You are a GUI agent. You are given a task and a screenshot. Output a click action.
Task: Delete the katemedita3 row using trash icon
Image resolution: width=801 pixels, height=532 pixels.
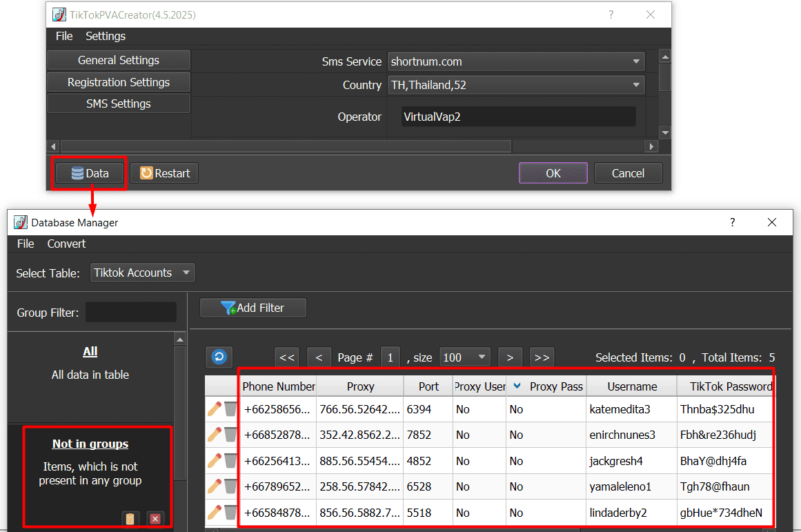[230, 409]
